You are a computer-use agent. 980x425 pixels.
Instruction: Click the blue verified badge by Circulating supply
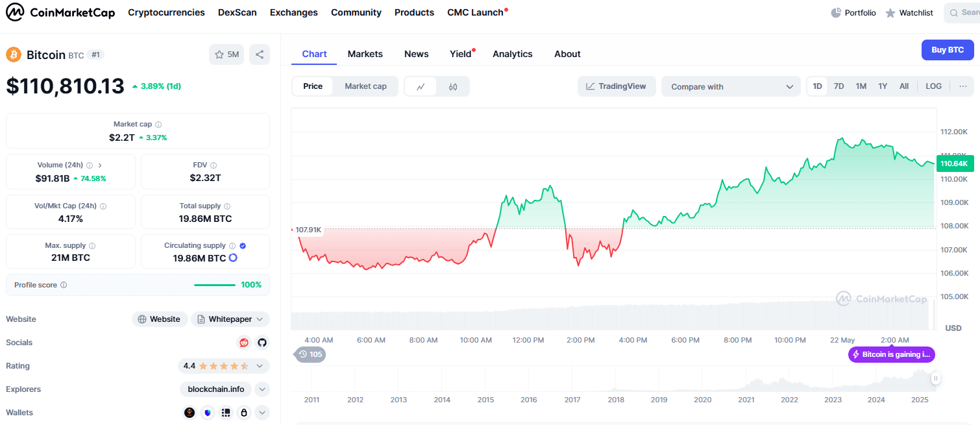[x=243, y=246]
